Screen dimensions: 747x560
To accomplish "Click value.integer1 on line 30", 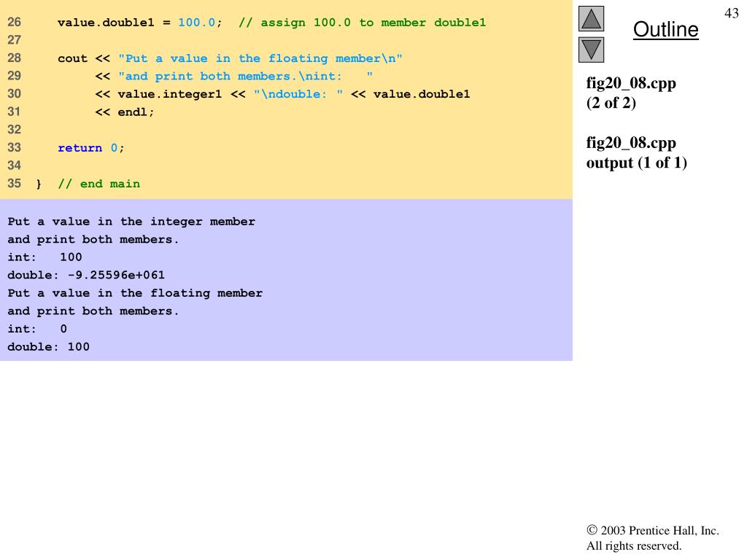I will point(169,94).
